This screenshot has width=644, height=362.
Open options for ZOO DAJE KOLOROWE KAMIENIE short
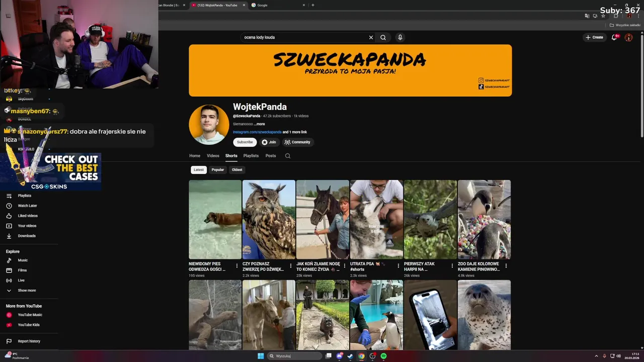tap(506, 266)
